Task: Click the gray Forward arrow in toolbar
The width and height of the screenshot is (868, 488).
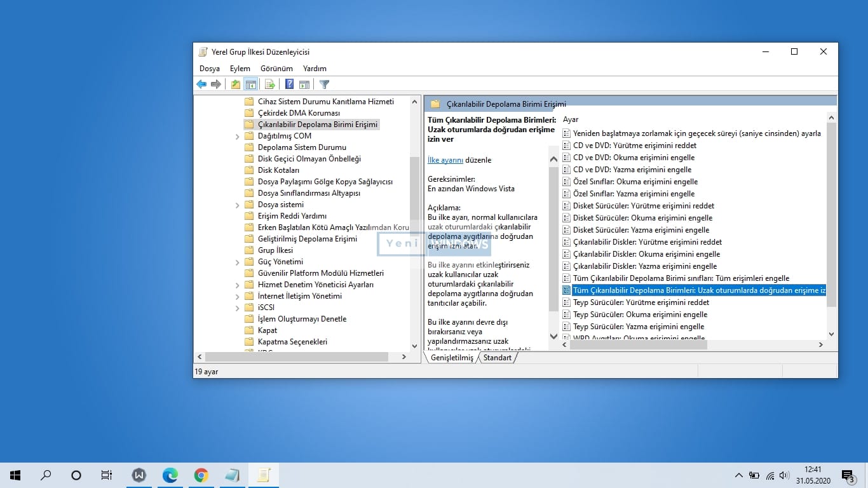Action: pyautogui.click(x=216, y=84)
